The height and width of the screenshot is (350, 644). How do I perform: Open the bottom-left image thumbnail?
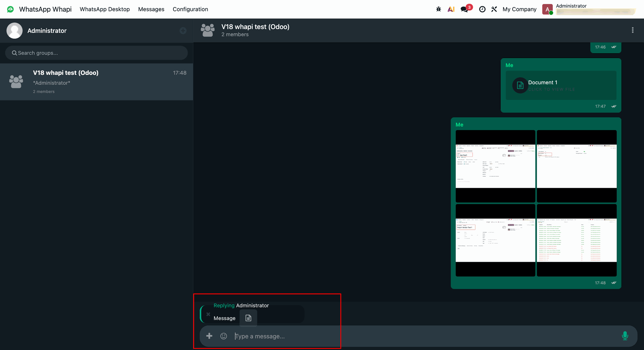pyautogui.click(x=495, y=240)
